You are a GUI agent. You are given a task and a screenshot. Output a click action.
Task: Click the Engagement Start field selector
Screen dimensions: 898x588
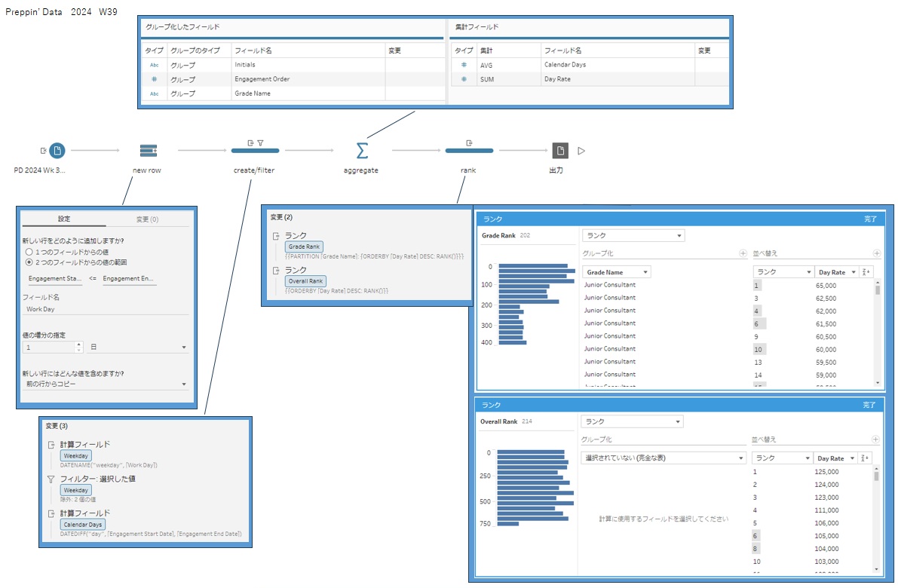[x=55, y=278]
